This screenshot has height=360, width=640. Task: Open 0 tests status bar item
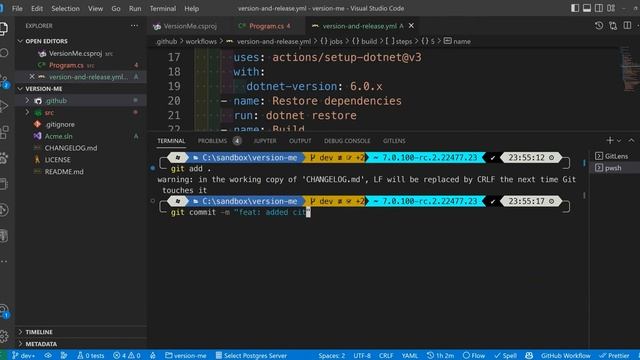point(90,356)
